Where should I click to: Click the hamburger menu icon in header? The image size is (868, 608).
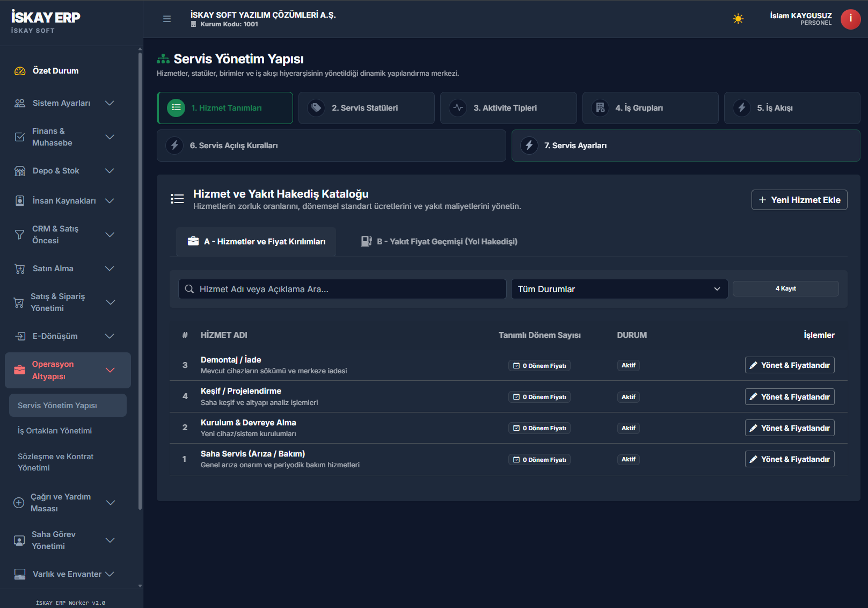click(167, 19)
